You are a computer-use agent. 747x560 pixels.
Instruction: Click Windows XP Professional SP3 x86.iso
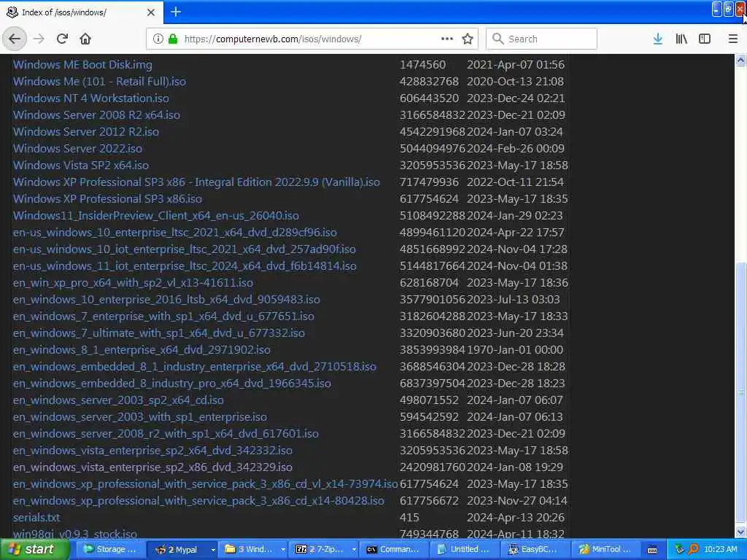pyautogui.click(x=107, y=198)
